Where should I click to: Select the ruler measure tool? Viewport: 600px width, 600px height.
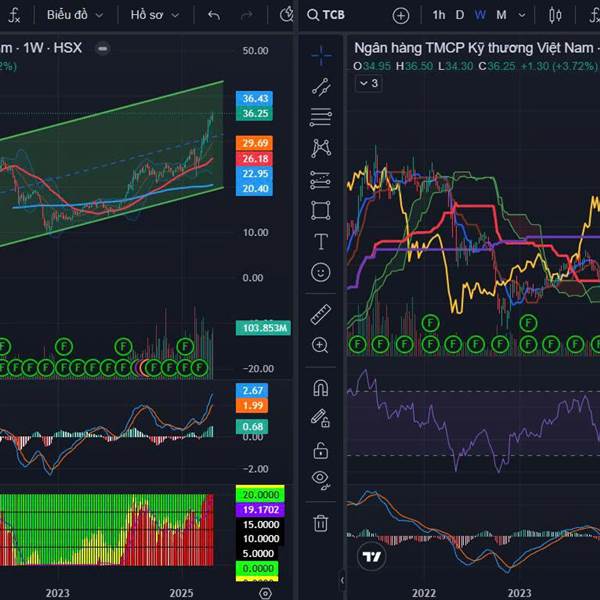pyautogui.click(x=321, y=315)
